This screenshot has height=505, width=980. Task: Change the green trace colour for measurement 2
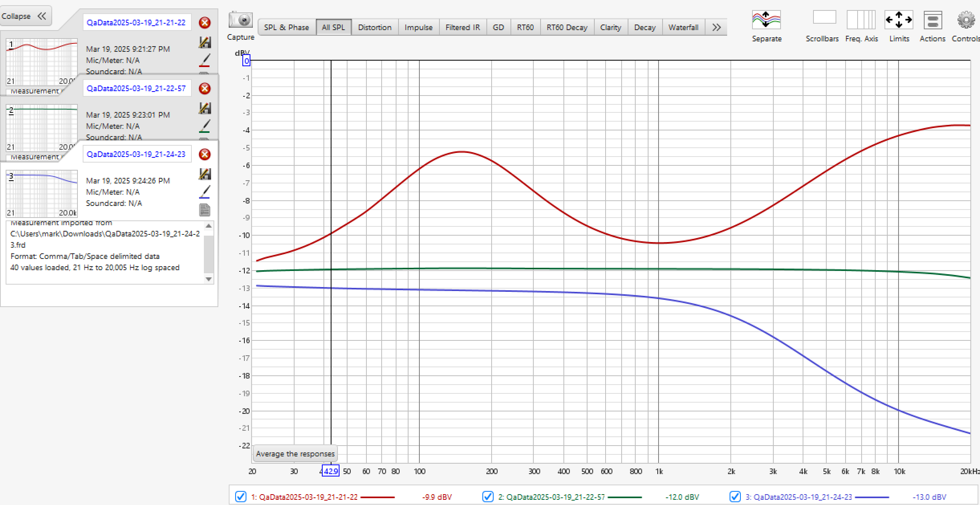click(205, 126)
